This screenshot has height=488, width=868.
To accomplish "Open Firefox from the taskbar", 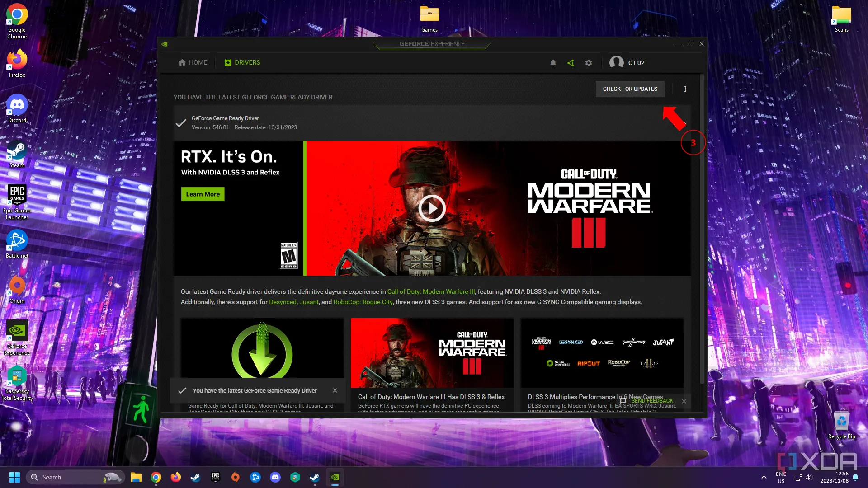I will pyautogui.click(x=176, y=477).
